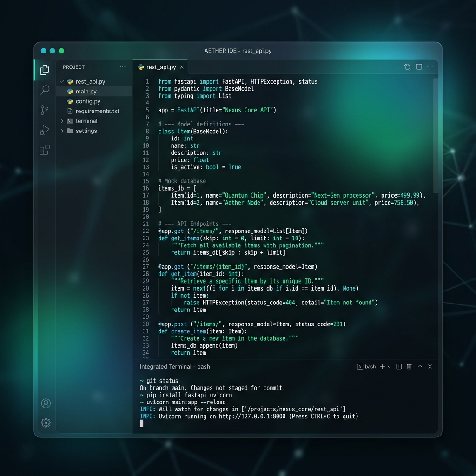Split the editor with the split icon
Image resolution: width=476 pixels, height=476 pixels.
tap(419, 67)
